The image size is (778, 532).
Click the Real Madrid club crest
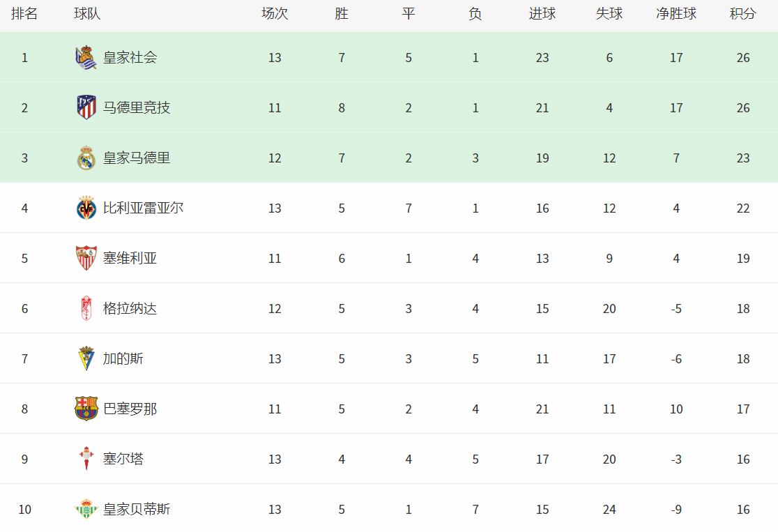click(86, 158)
